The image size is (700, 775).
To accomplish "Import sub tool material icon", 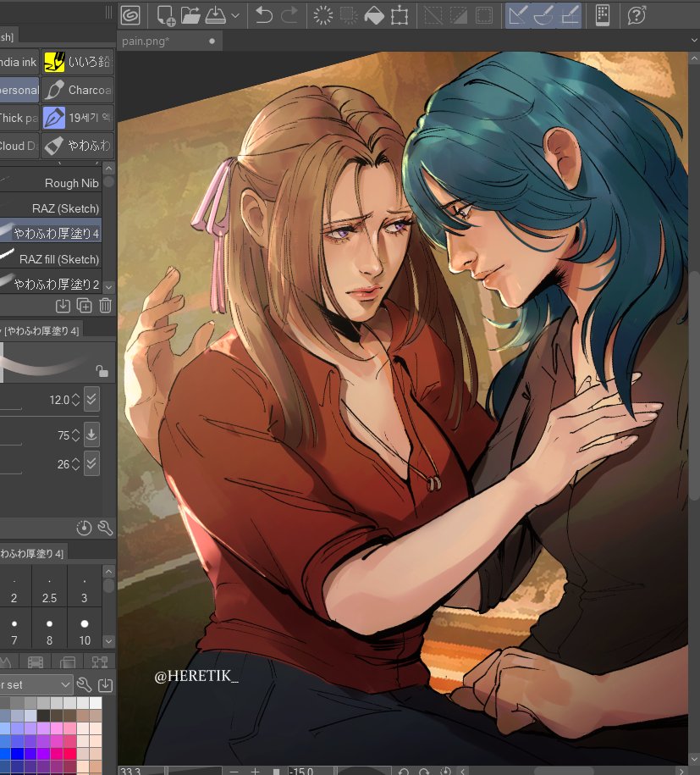I will [x=63, y=306].
